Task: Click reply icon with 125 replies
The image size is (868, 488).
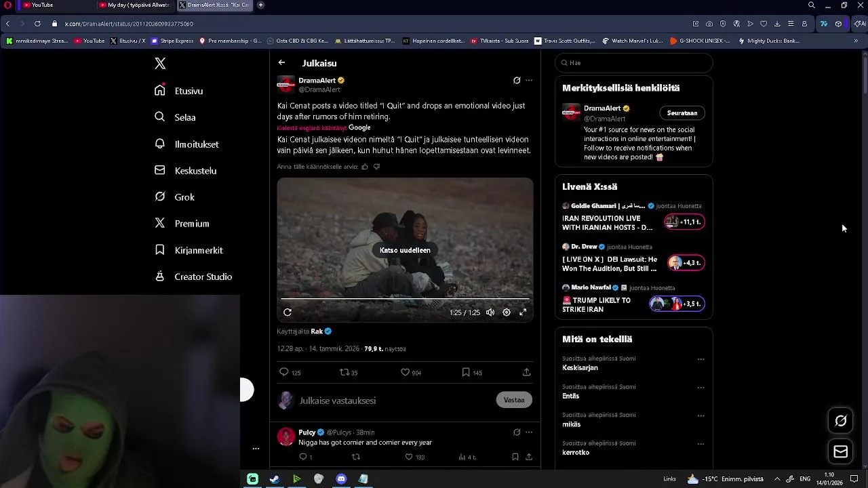Action: (290, 372)
